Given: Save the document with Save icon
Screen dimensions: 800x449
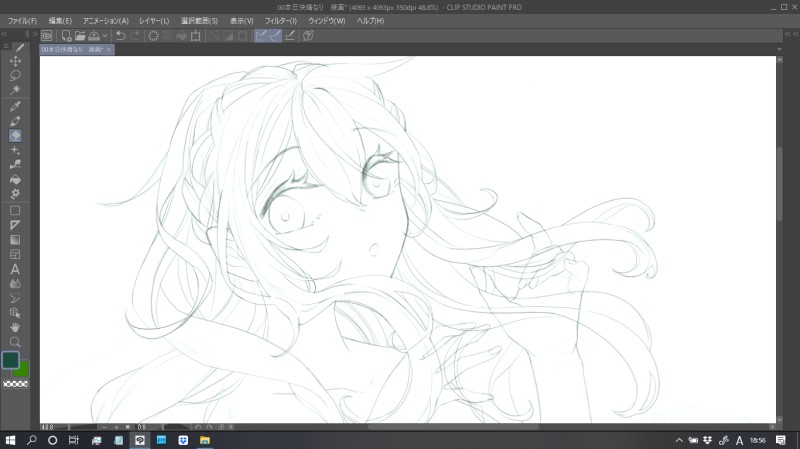Looking at the screenshot, I should [94, 36].
